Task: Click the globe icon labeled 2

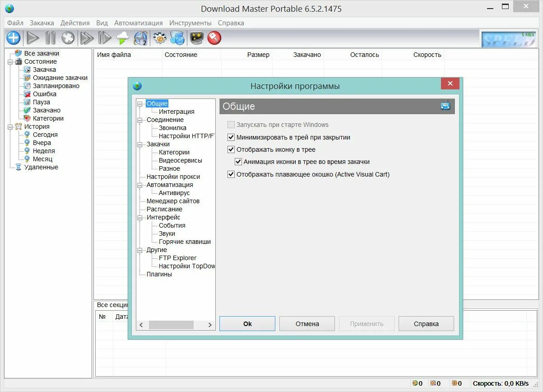Action: (x=141, y=38)
